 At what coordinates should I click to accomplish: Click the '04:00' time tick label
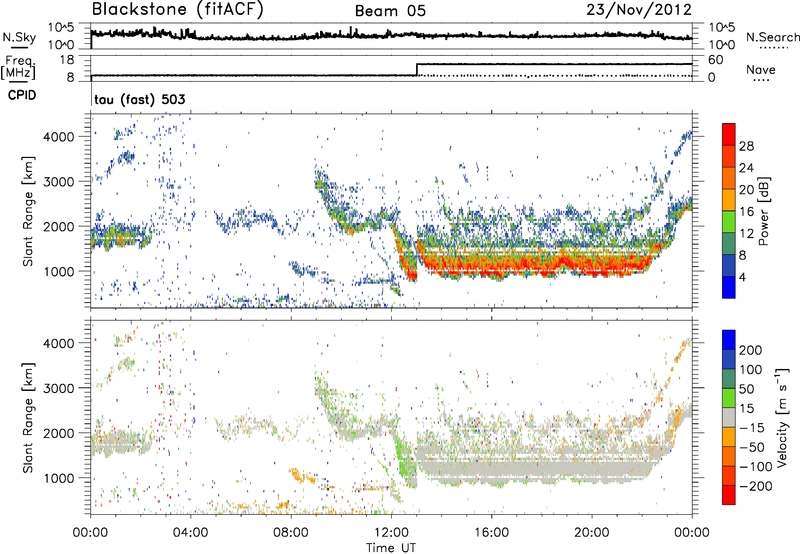pos(190,533)
